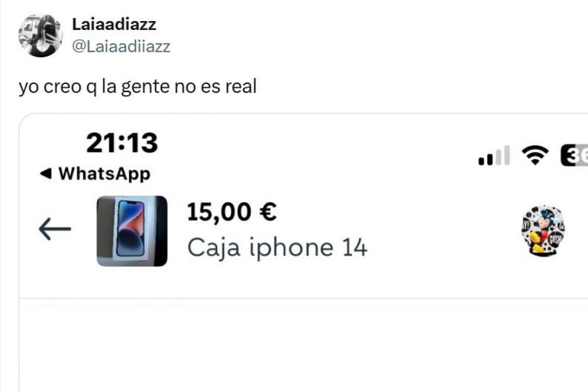Open the @Laiaadiiazz handle link
588x392 pixels.
[x=121, y=47]
